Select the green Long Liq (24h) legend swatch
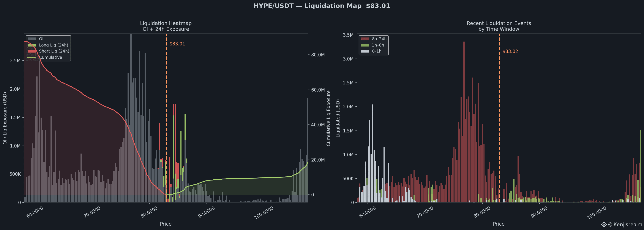 [x=32, y=45]
